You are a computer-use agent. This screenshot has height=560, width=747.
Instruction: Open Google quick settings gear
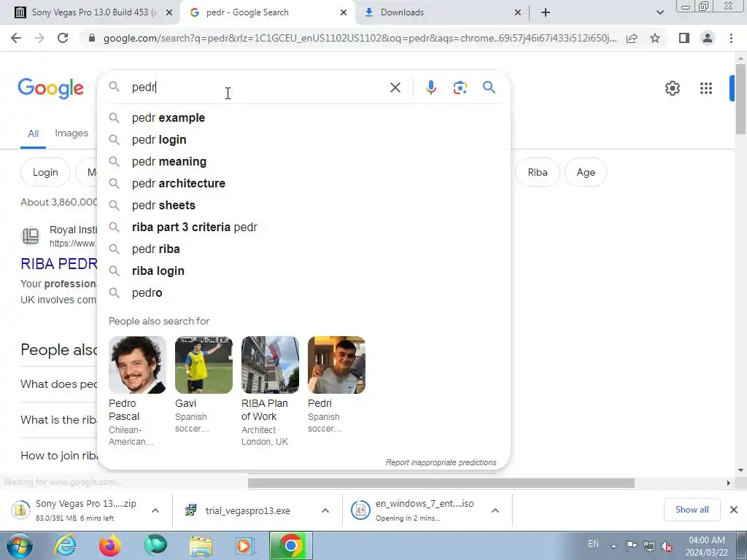(x=672, y=88)
